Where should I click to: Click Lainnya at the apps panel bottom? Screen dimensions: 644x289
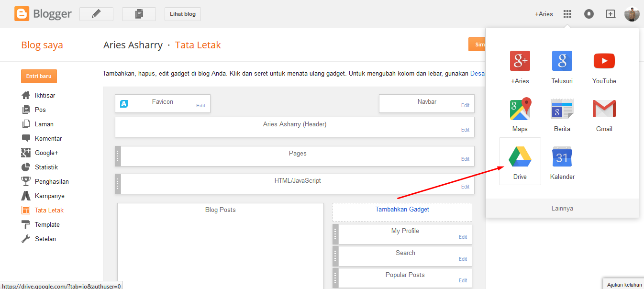click(562, 209)
